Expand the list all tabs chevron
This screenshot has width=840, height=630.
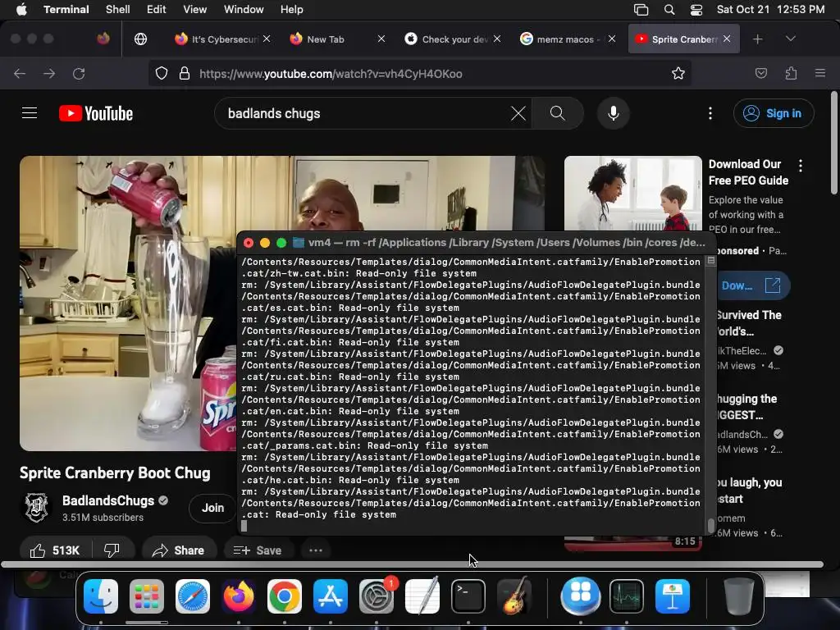pyautogui.click(x=791, y=39)
